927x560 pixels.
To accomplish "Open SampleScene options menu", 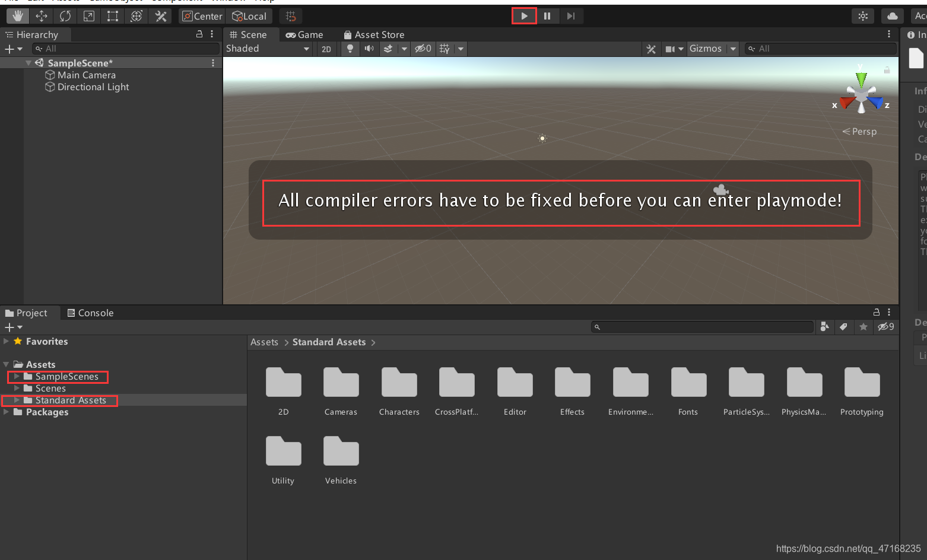I will [213, 63].
